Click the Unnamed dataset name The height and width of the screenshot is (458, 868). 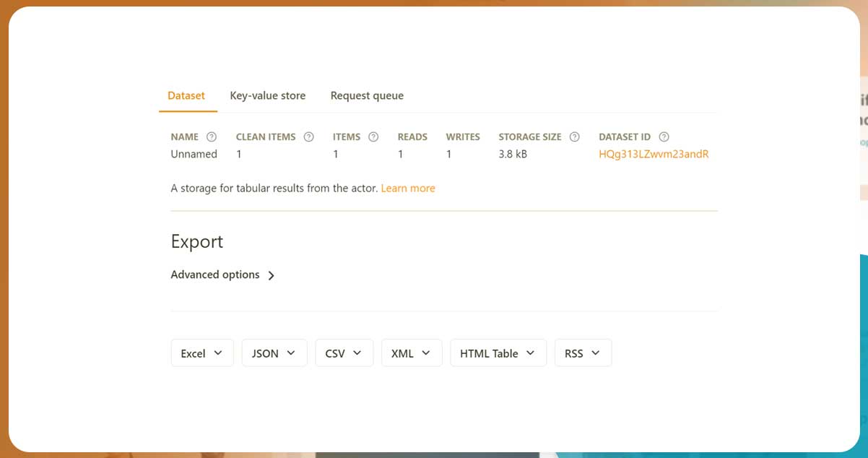[x=194, y=154]
